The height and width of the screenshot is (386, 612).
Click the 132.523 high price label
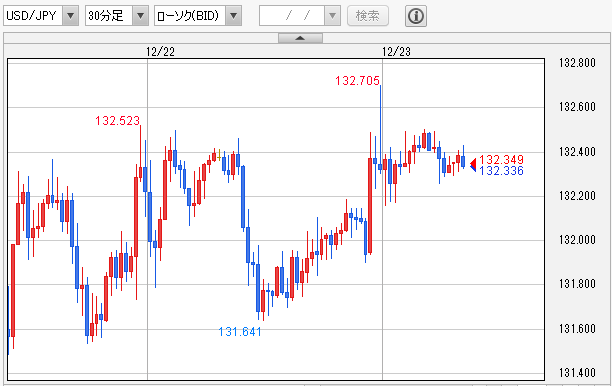click(117, 121)
